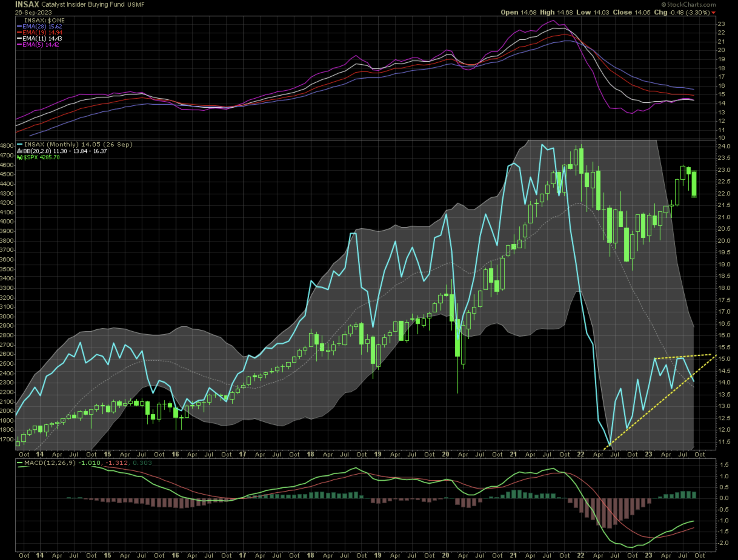Click the Chg -0.48 (-3.30%) readout
This screenshot has height=560, width=738.
tap(682, 12)
